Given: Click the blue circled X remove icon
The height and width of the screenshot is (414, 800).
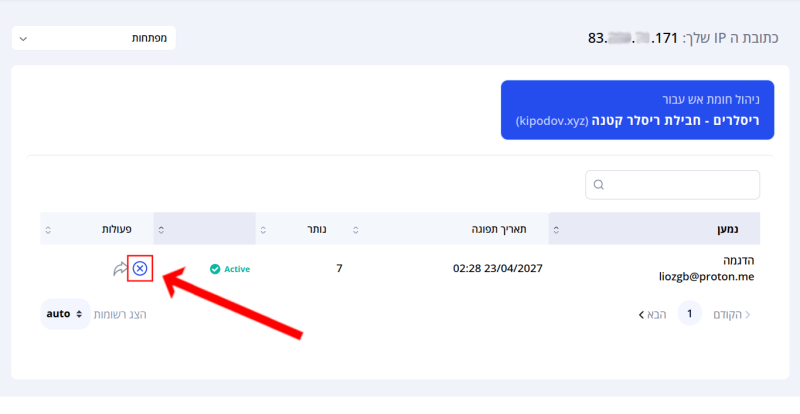Looking at the screenshot, I should pos(140,269).
